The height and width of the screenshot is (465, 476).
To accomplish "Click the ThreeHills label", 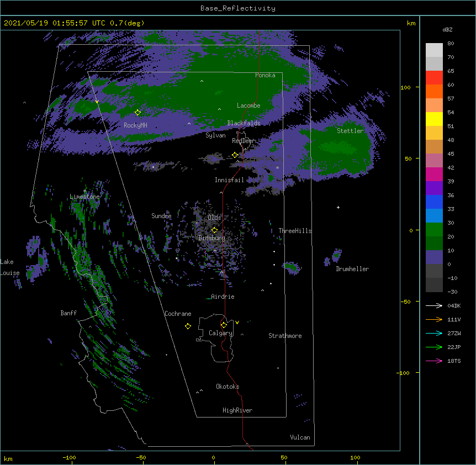I will (295, 231).
